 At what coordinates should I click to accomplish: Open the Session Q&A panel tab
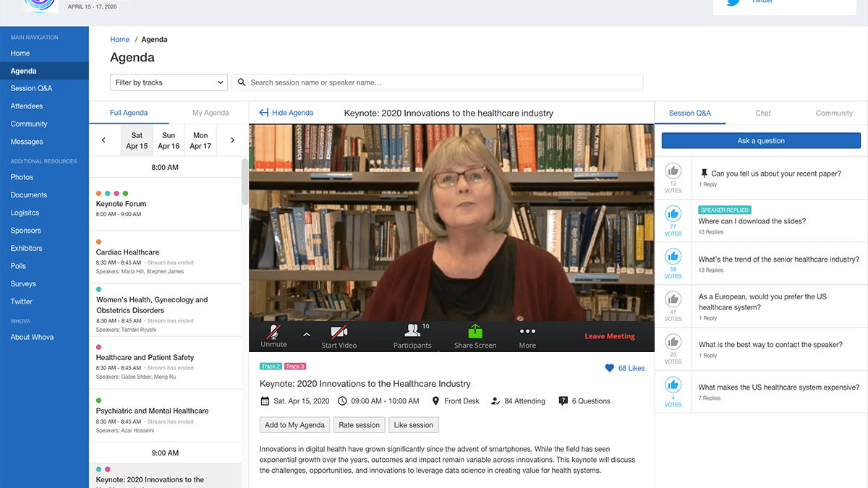(690, 113)
